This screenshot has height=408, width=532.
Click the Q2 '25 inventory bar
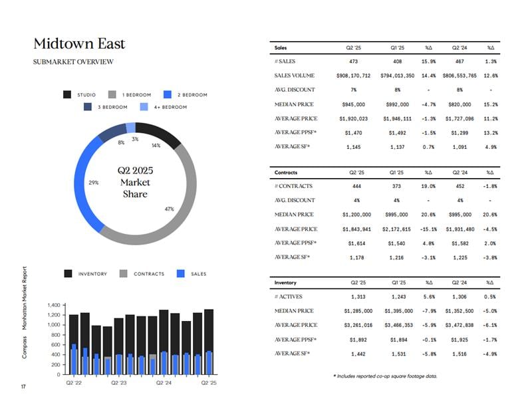pyautogui.click(x=209, y=342)
